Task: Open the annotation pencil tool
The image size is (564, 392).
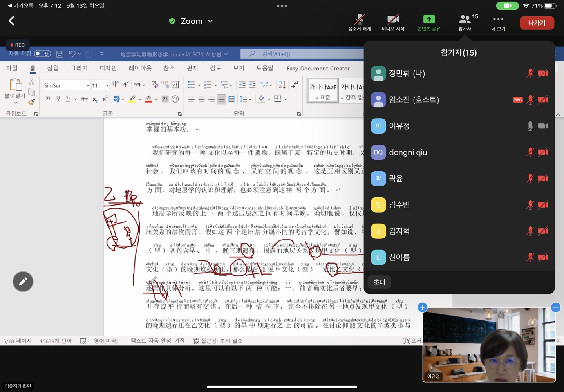Action: point(23,282)
